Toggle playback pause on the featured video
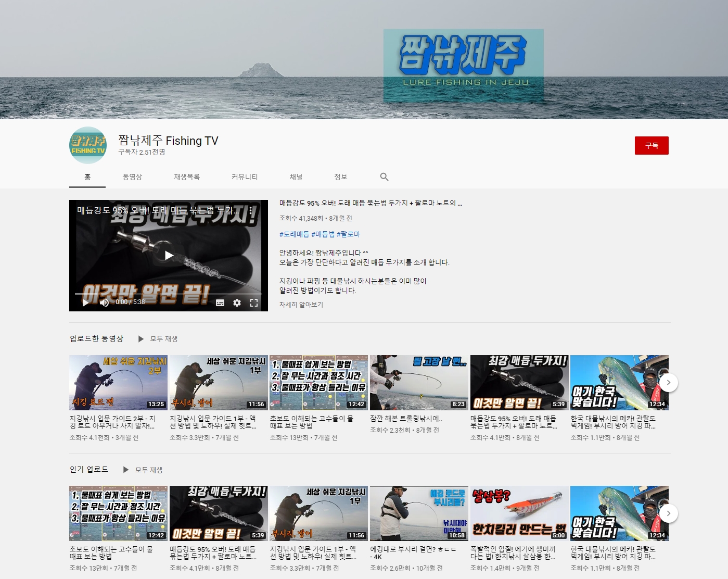The height and width of the screenshot is (579, 728). [x=85, y=303]
